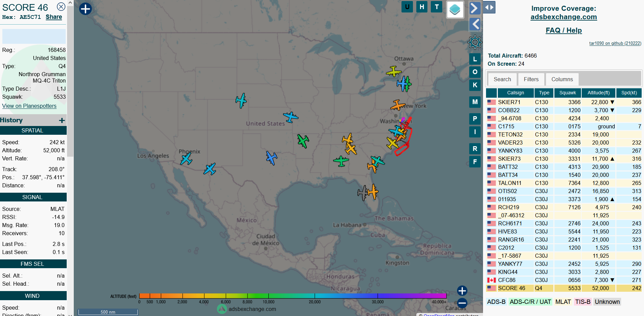Click the add button at map top-left
The height and width of the screenshot is (316, 644).
86,9
